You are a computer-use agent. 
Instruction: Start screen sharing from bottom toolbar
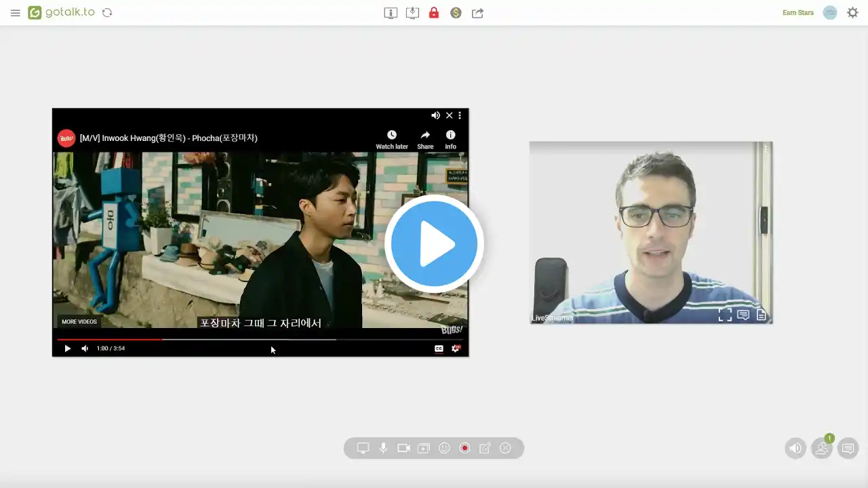363,448
